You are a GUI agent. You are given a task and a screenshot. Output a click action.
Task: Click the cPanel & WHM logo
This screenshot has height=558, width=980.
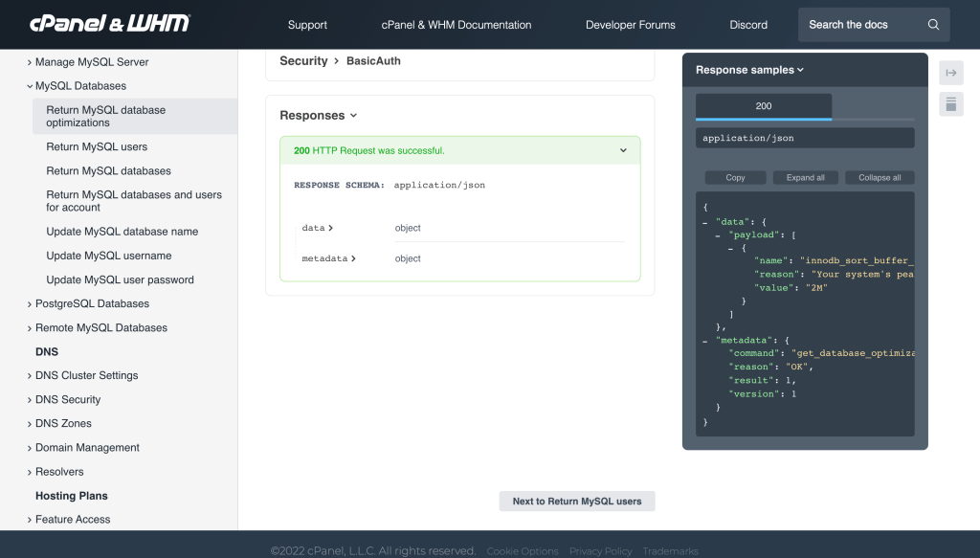point(109,24)
